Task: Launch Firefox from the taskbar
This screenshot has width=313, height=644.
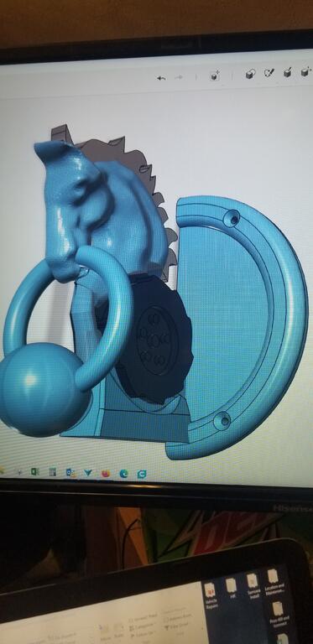Action: pyautogui.click(x=106, y=474)
